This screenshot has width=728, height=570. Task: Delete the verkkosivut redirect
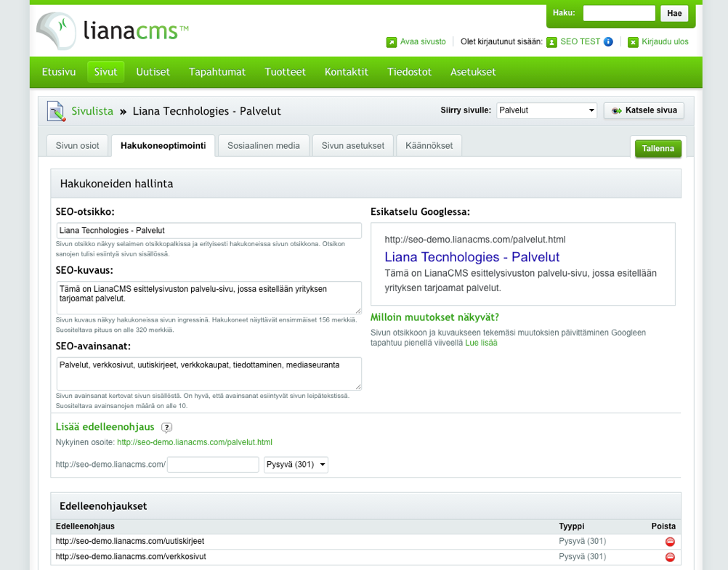670,557
